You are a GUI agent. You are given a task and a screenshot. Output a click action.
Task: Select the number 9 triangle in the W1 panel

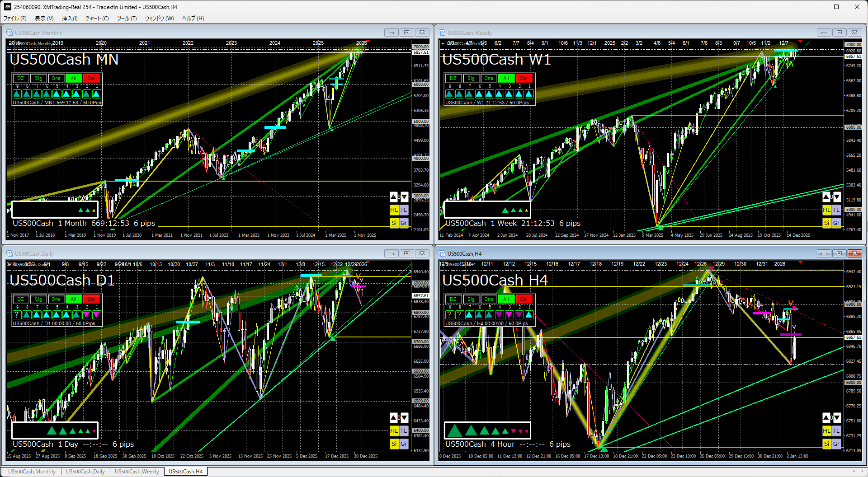(x=449, y=94)
